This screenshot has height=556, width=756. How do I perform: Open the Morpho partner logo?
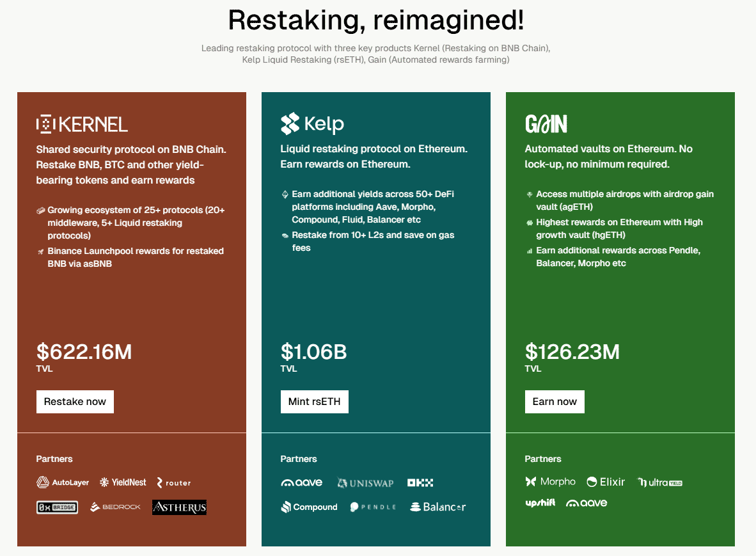550,482
